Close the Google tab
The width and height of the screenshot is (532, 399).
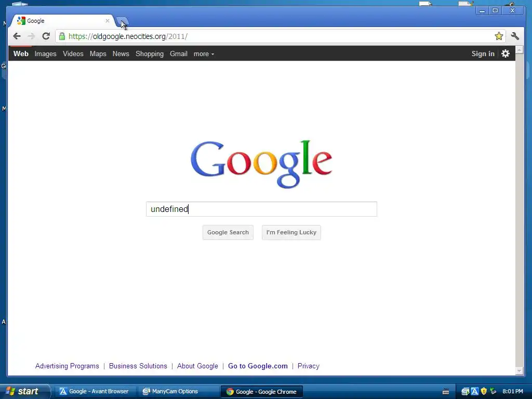[x=108, y=21]
